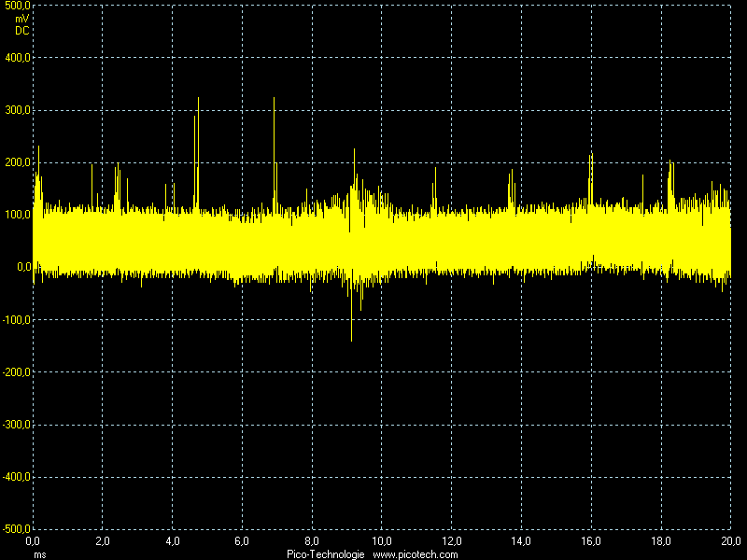Click the 100,0 positive voltage axis label

pyautogui.click(x=17, y=215)
